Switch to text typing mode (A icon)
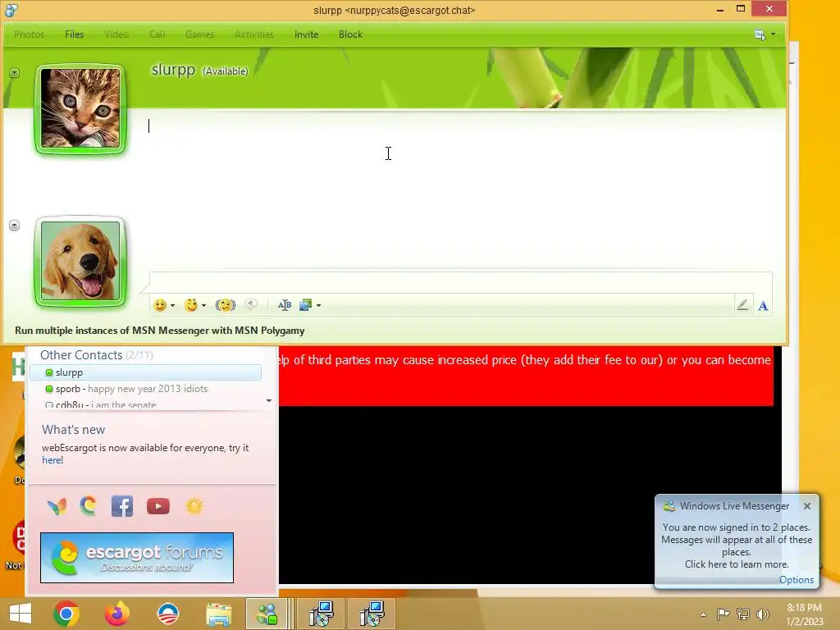Screen dimensions: 840x630 point(763,306)
